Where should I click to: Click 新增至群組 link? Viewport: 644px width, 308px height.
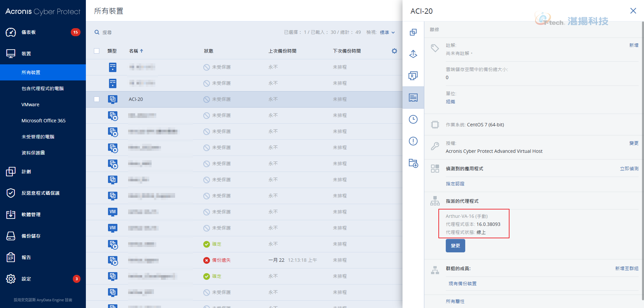tap(627, 268)
